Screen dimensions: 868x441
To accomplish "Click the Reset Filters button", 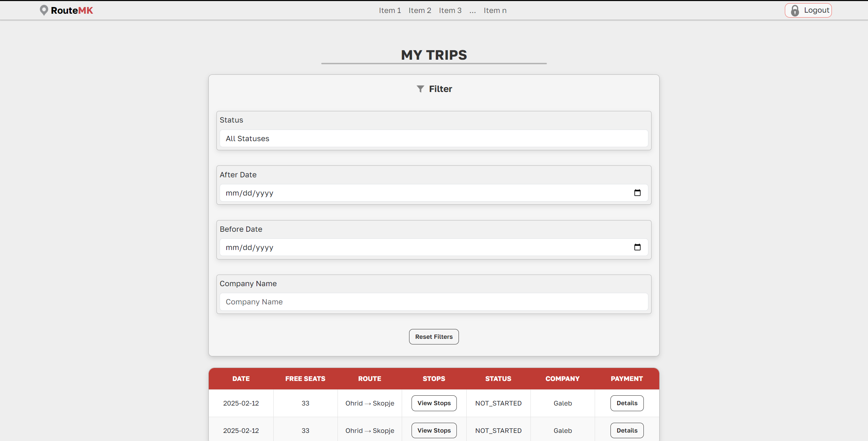I will coord(434,337).
